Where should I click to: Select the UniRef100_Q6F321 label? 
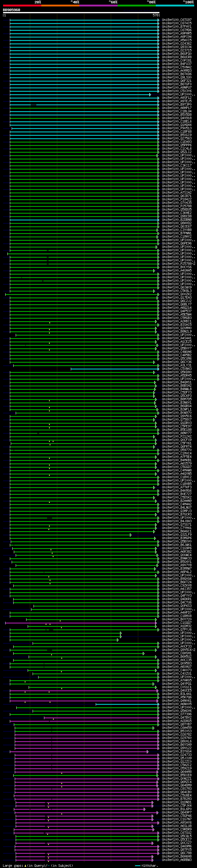177,81
